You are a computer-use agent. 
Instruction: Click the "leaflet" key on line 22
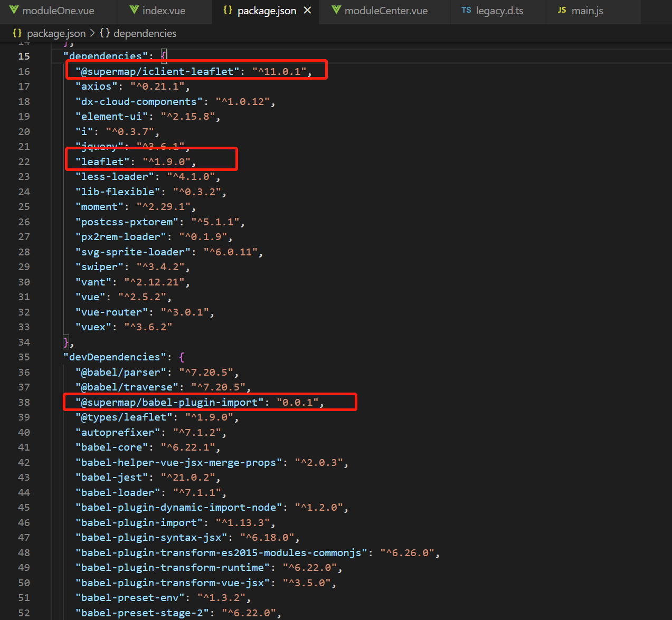point(102,161)
